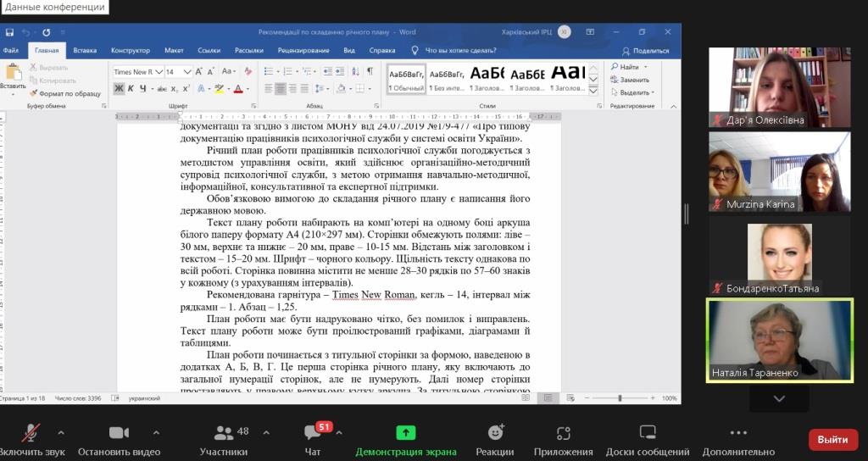Click the decrease indent icon

click(328, 71)
